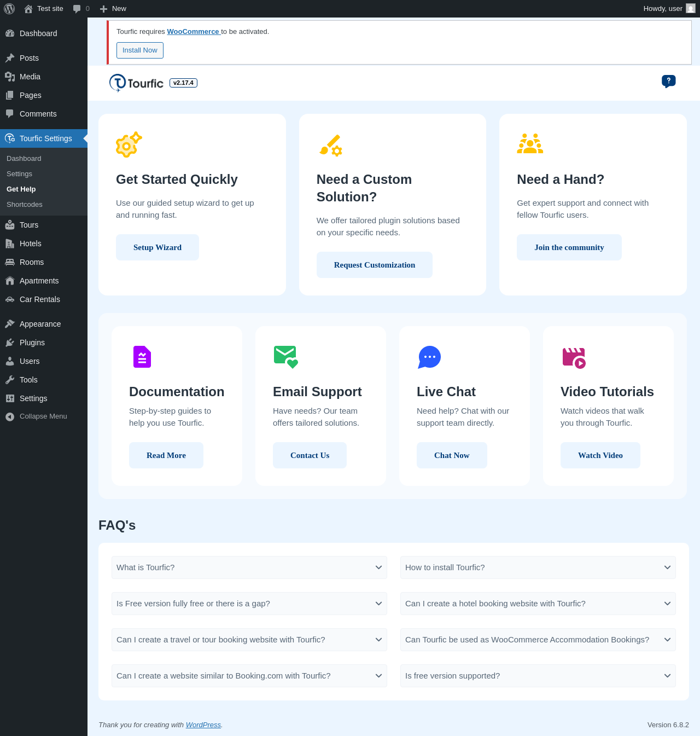This screenshot has height=736, width=700.
Task: Click the FAQ's section heading
Action: pyautogui.click(x=117, y=525)
